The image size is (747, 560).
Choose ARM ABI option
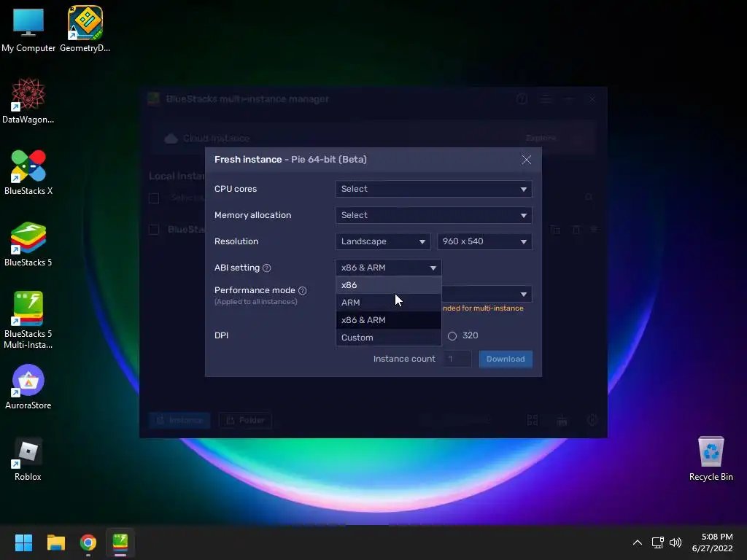(x=388, y=303)
